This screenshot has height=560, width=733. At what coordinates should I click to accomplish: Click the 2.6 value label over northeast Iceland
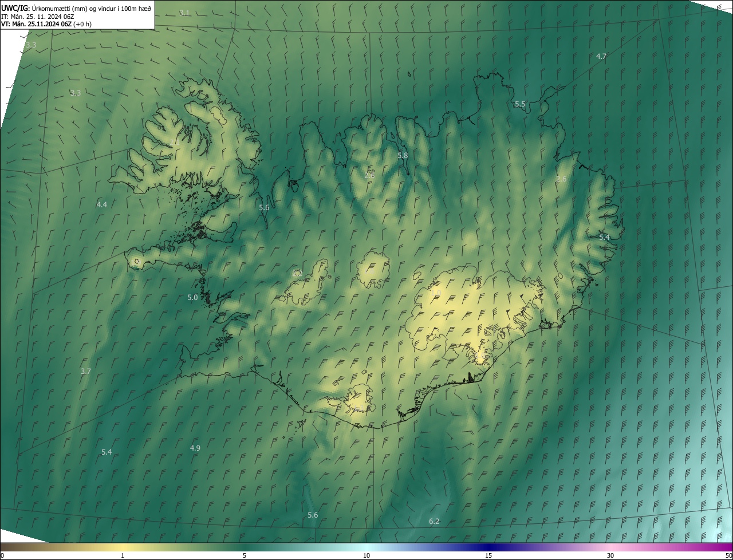coord(561,179)
